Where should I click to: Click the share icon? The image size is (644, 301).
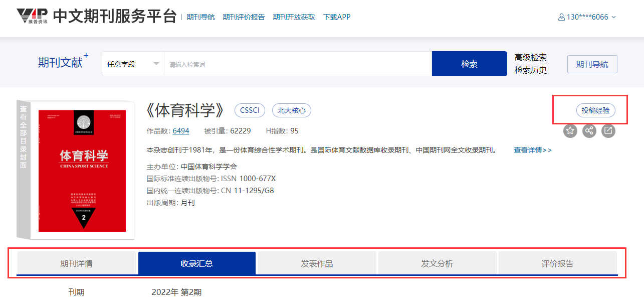(x=589, y=131)
